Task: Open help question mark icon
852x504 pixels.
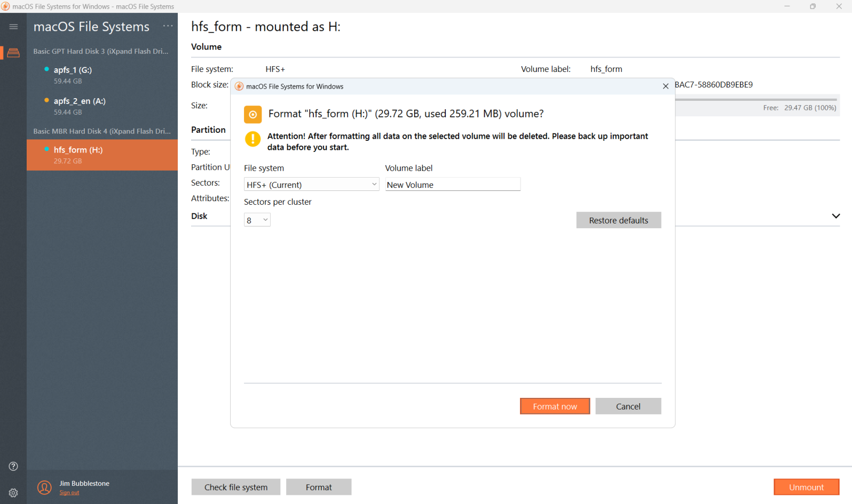Action: tap(13, 466)
